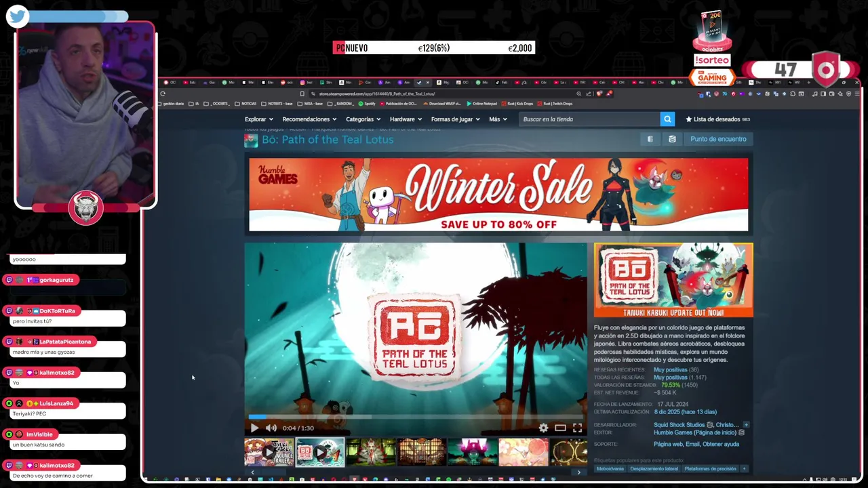Open all reviews 'Muy positivas (1.147)' link

pos(680,377)
